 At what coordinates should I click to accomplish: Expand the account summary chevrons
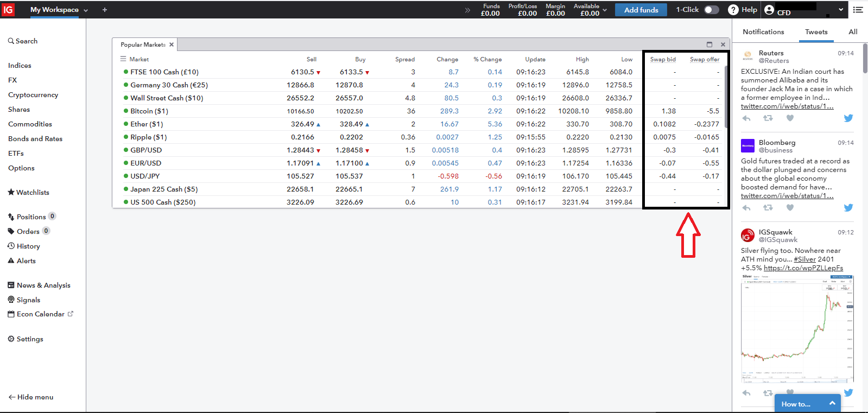467,10
